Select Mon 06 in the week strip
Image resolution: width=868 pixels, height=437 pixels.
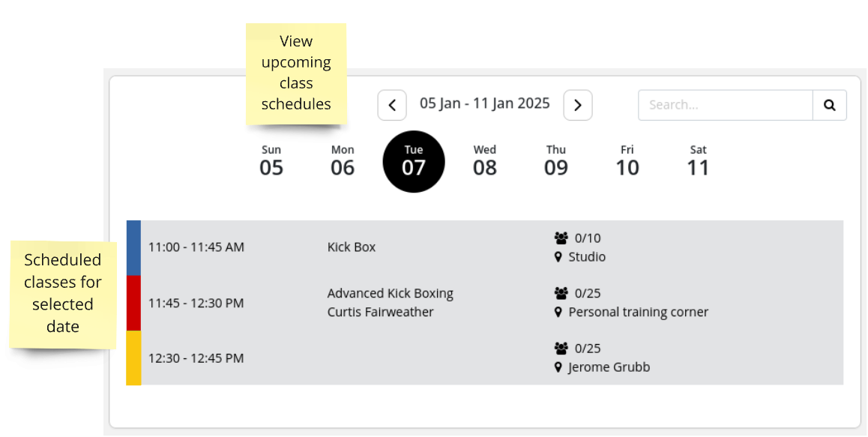pos(343,161)
